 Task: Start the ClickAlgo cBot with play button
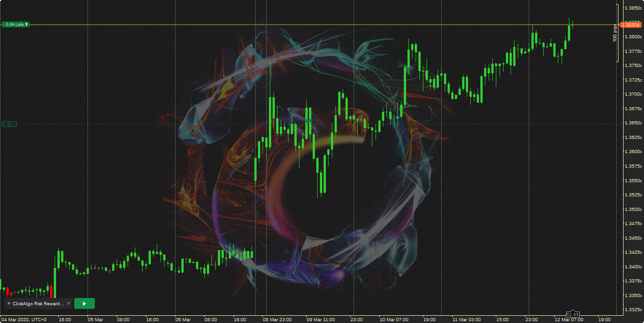[84, 303]
